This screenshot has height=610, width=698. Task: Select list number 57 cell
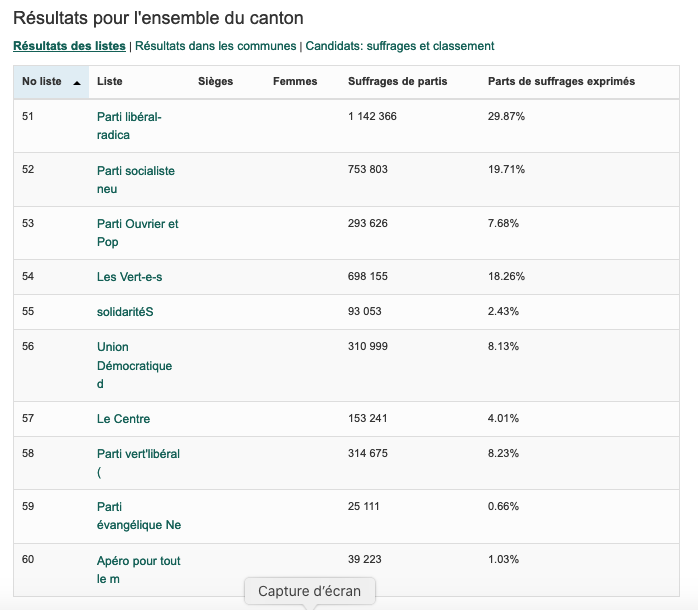point(28,418)
